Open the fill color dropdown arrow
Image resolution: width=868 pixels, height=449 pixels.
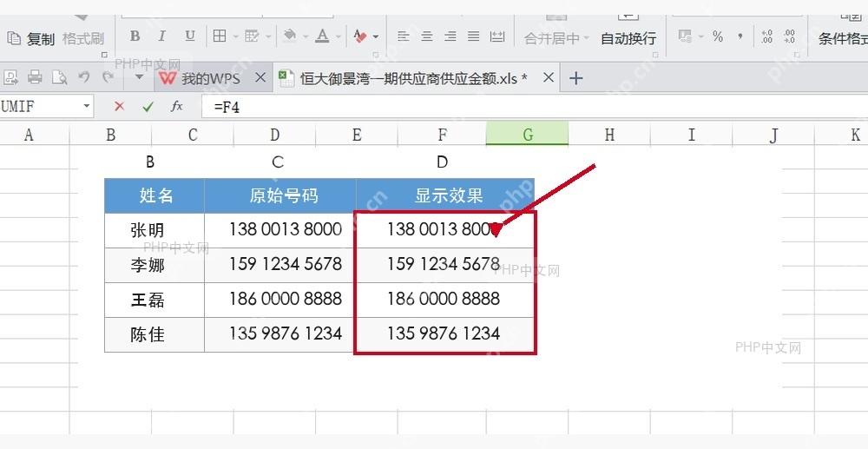click(x=305, y=36)
